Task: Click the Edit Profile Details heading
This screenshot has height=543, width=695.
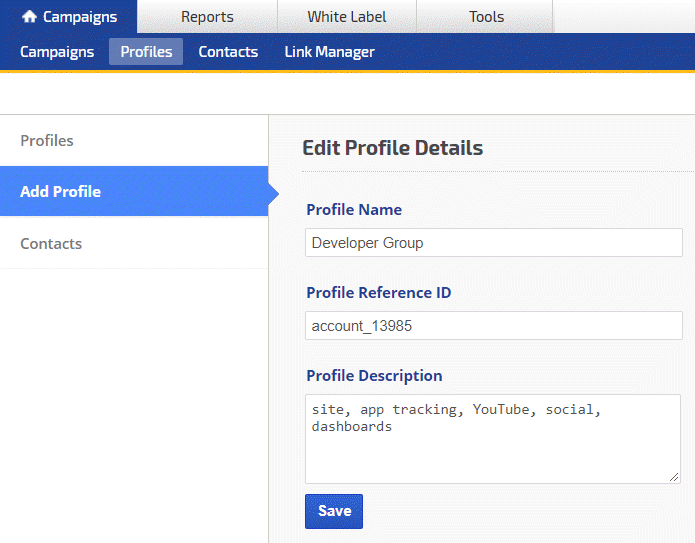Action: point(392,149)
